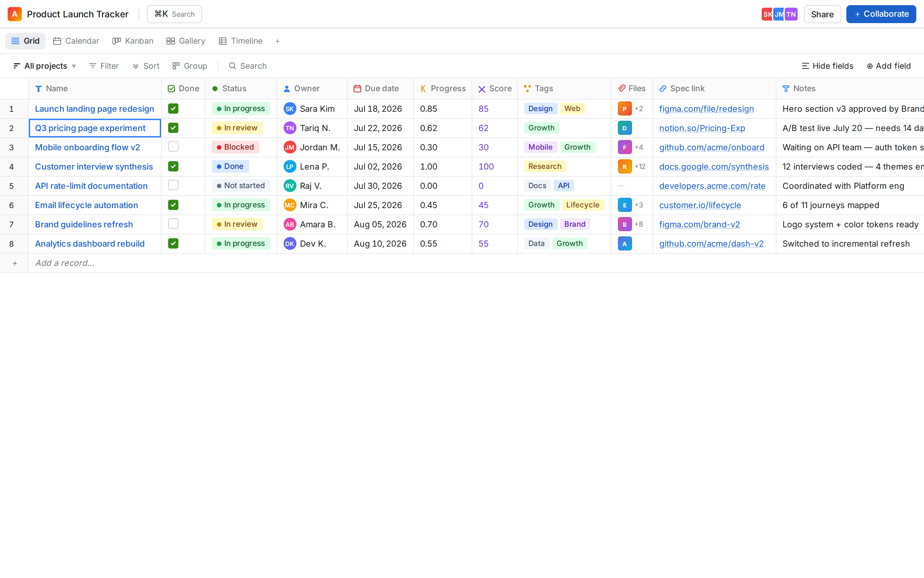Click the SK collaborator avatar in header

click(767, 14)
